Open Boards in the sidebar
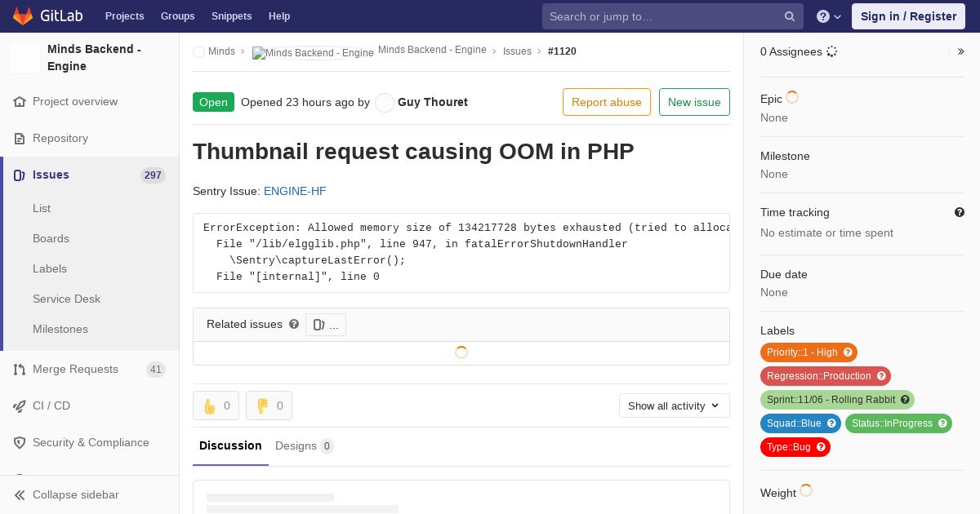Screen dimensions: 980x514 [x=51, y=238]
